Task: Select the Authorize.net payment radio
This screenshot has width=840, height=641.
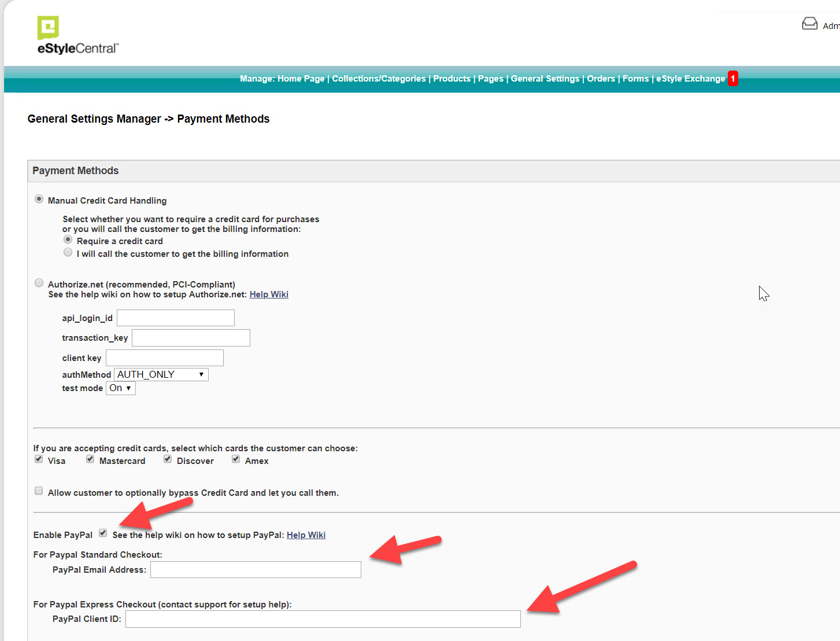Action: [x=39, y=283]
